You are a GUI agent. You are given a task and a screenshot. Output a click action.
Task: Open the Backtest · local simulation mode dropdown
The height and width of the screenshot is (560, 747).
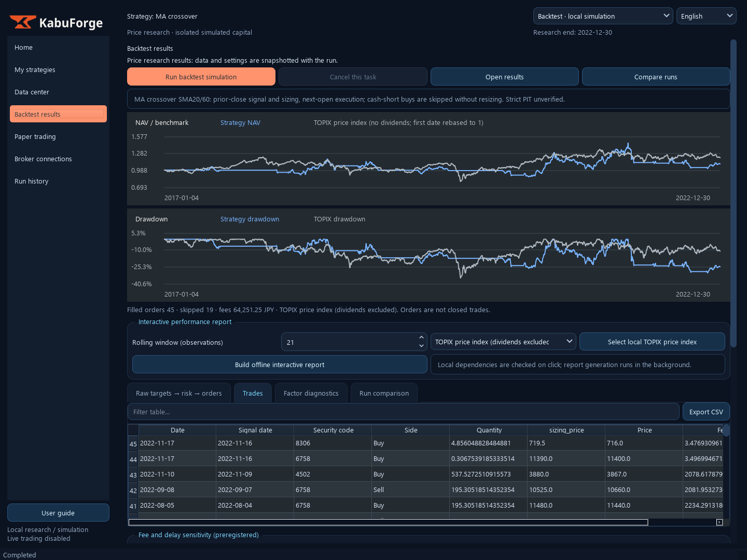[x=603, y=16]
